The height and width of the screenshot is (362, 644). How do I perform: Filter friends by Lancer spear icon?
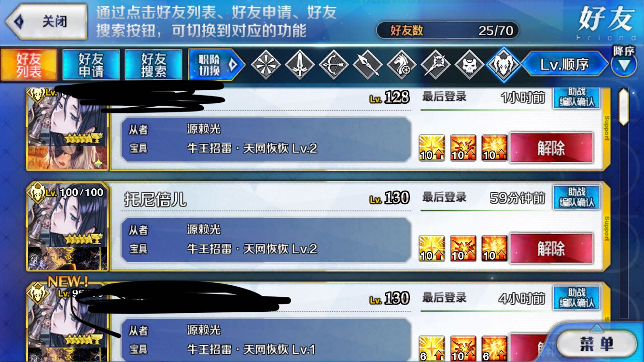pos(367,64)
